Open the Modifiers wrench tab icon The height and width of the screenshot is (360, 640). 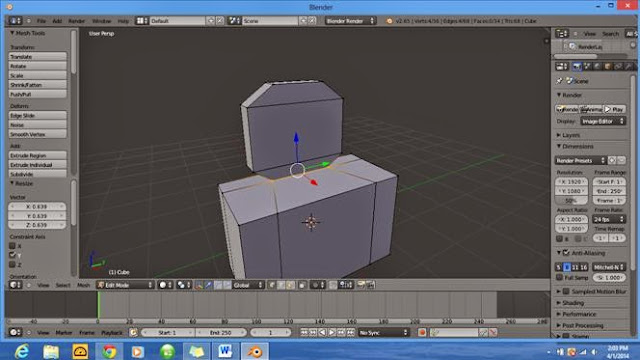point(628,67)
